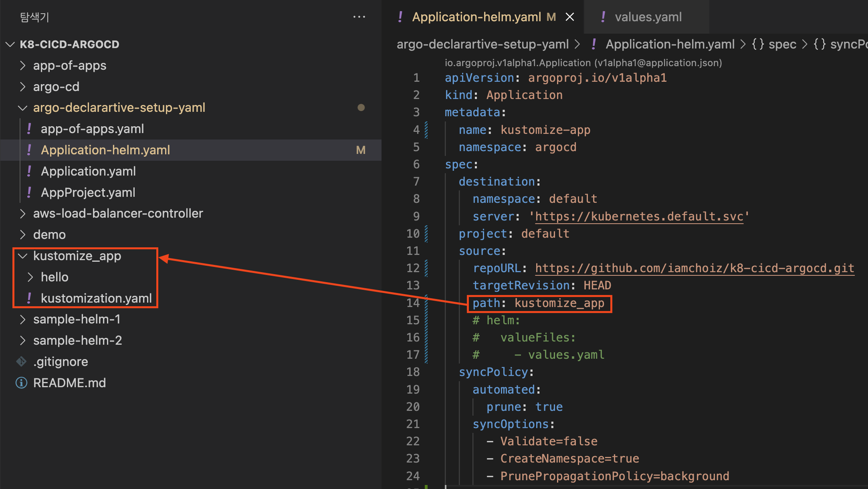
Task: Click the commented '# helm:' line
Action: tap(496, 320)
